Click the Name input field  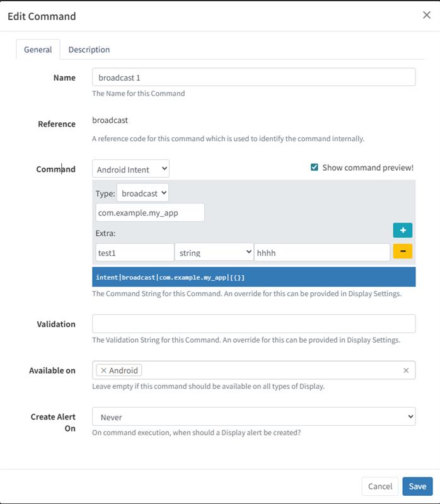(x=253, y=77)
